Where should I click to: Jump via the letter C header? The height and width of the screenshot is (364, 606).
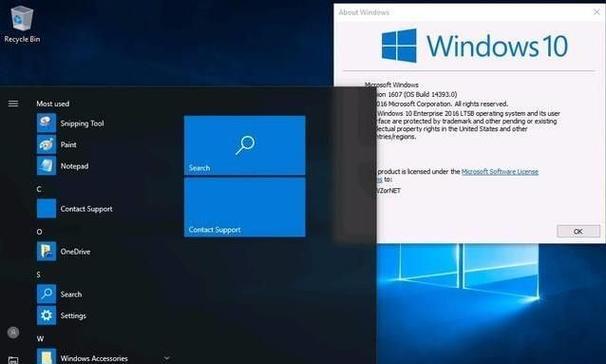click(x=39, y=189)
